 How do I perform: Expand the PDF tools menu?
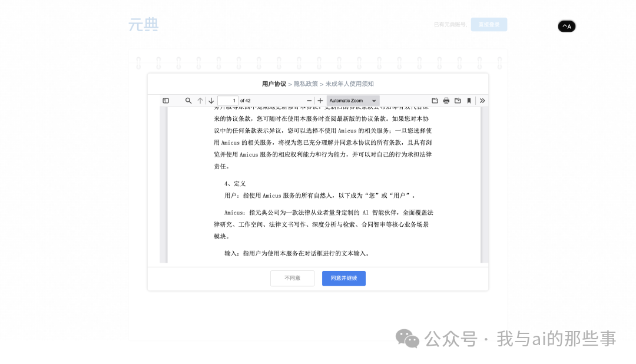pyautogui.click(x=482, y=101)
